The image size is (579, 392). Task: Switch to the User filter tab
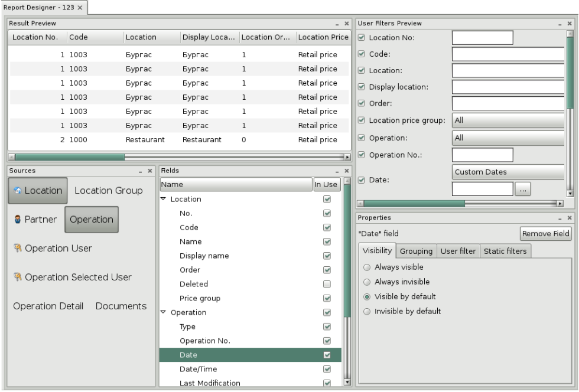click(458, 251)
